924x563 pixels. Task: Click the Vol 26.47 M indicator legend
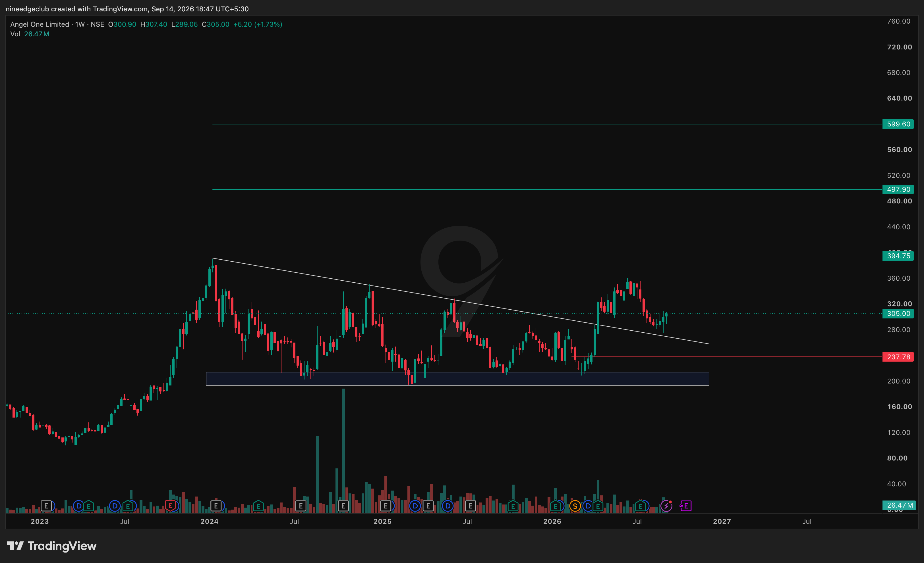tap(30, 34)
